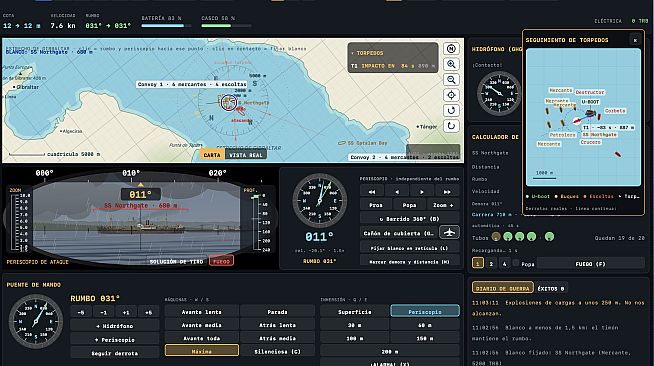Rotate periscope one step left

click(397, 192)
